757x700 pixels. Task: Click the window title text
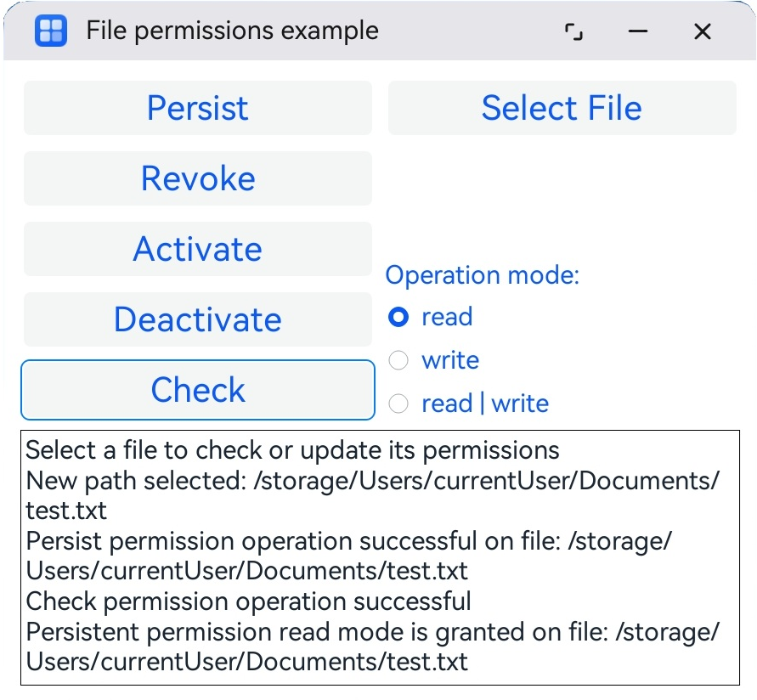[x=232, y=31]
